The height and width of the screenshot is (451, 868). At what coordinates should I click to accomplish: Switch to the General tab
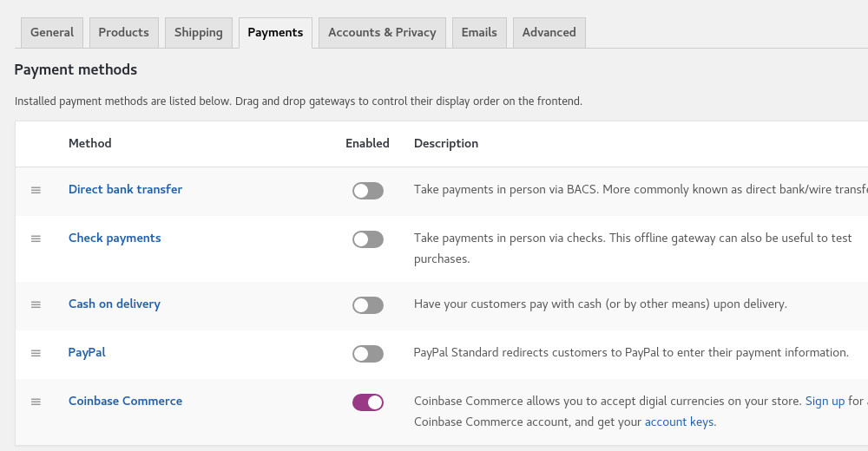52,33
